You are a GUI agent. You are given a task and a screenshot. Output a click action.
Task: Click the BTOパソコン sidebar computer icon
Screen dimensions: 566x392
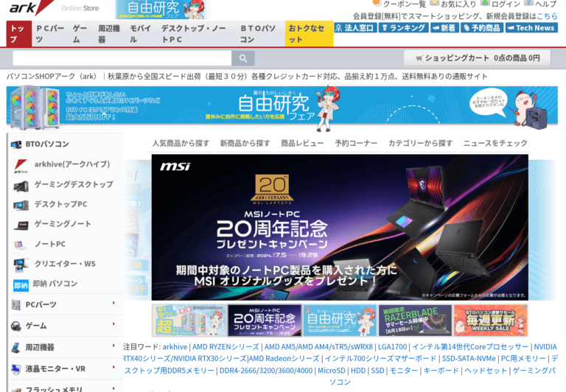pyautogui.click(x=16, y=144)
